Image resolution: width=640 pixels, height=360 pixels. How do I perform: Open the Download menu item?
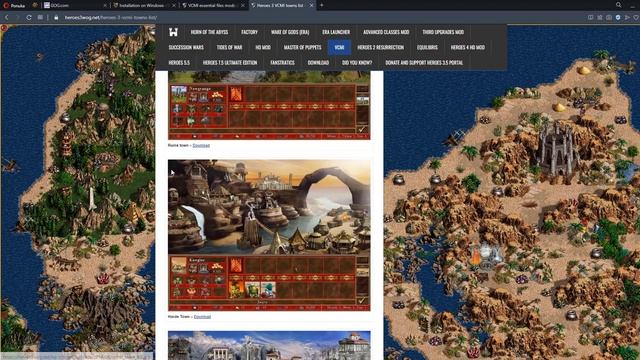(x=318, y=62)
